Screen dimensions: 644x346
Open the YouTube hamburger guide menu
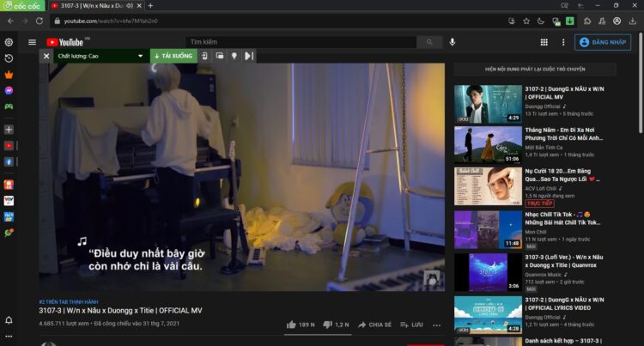[x=32, y=41]
